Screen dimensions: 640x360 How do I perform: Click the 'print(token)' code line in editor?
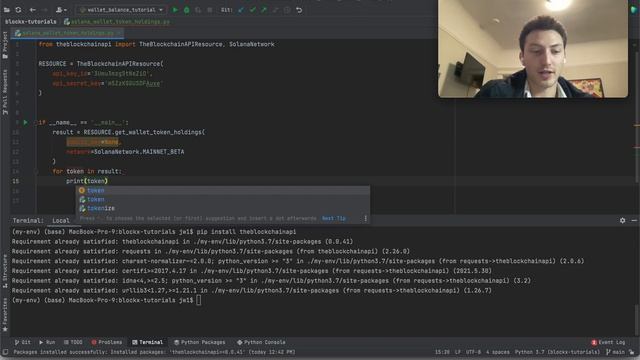(x=87, y=181)
